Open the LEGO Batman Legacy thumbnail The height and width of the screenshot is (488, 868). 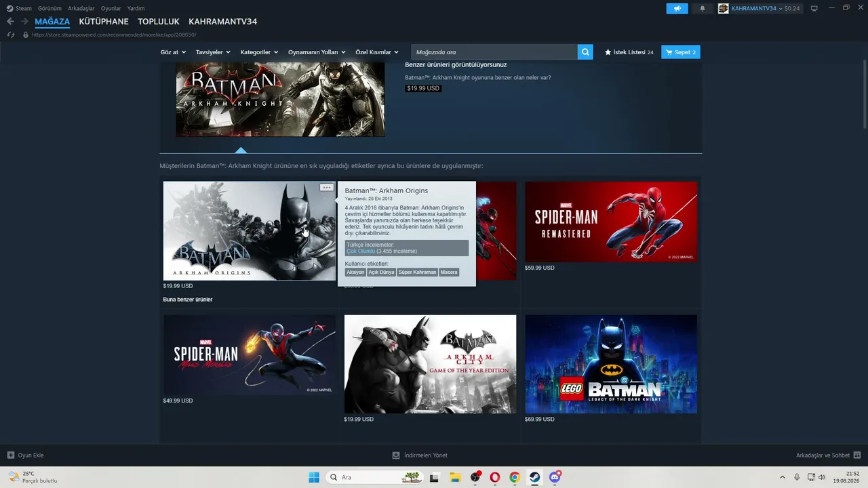pos(611,364)
